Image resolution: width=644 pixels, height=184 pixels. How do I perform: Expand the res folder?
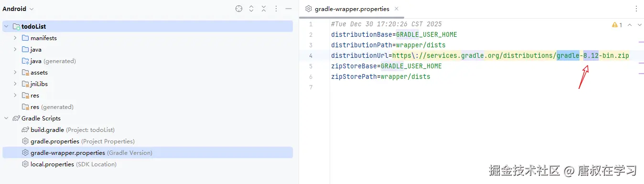(x=15, y=95)
